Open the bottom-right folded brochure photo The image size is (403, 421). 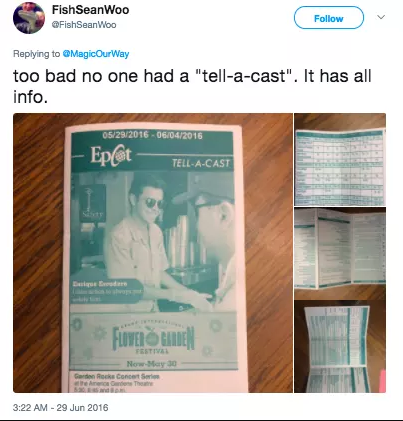pos(340,347)
